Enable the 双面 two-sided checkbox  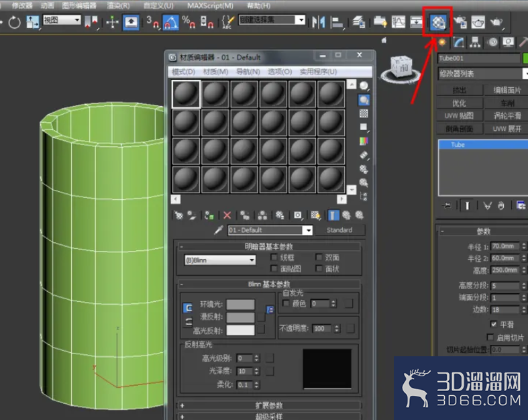(x=319, y=258)
